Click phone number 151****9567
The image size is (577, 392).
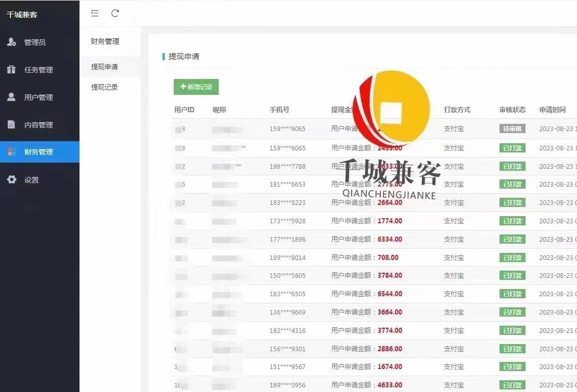pos(287,367)
